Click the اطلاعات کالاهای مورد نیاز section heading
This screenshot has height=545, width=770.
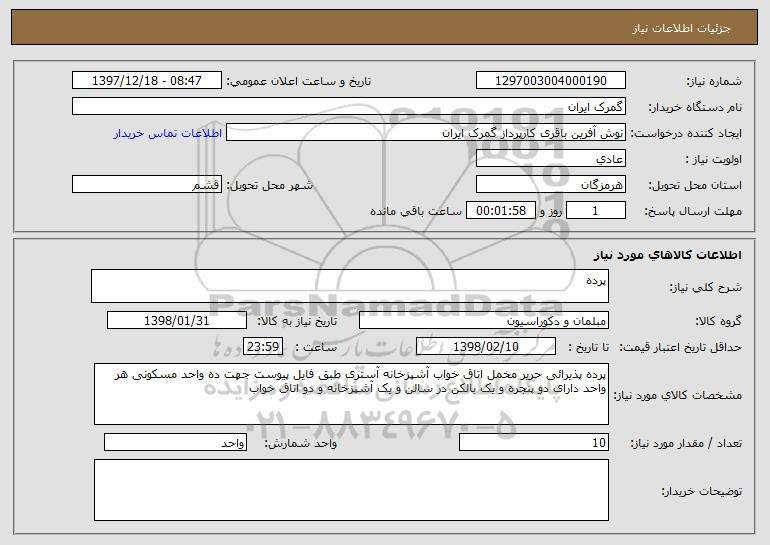tap(667, 255)
